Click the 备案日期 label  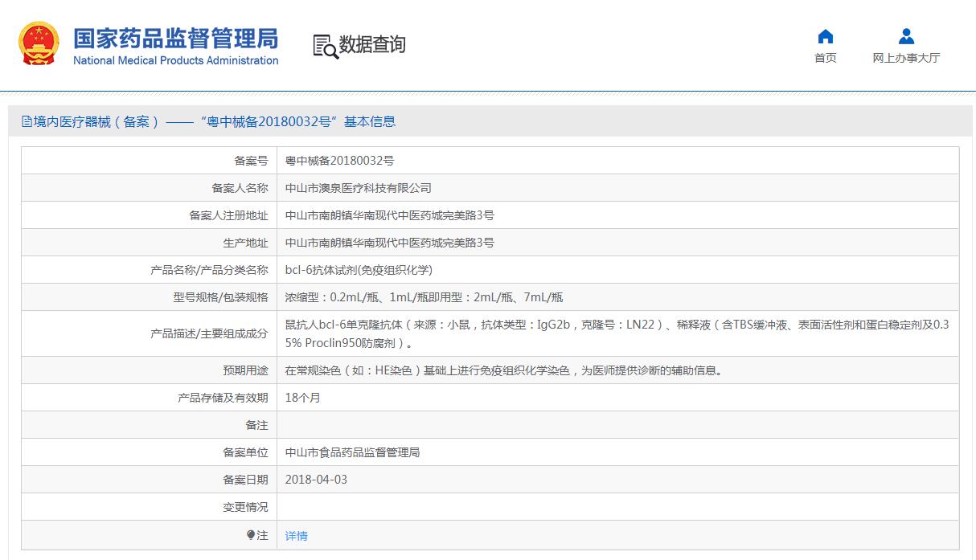coord(245,480)
